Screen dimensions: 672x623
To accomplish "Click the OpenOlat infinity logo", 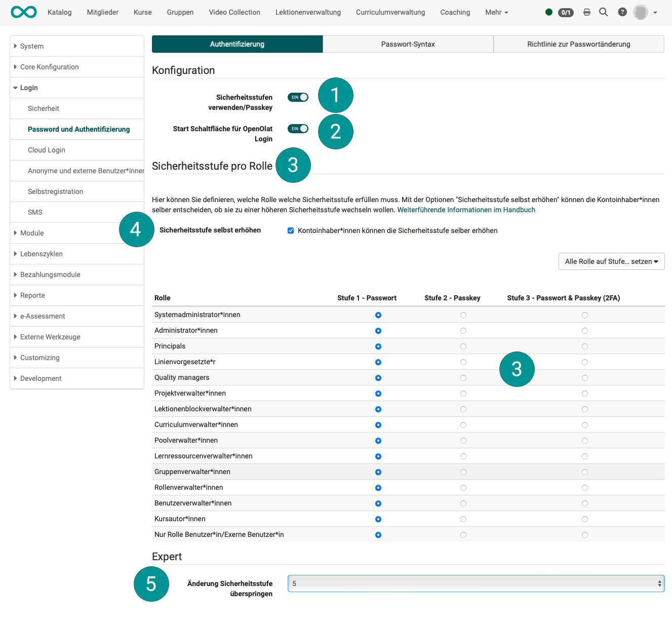I will click(23, 12).
